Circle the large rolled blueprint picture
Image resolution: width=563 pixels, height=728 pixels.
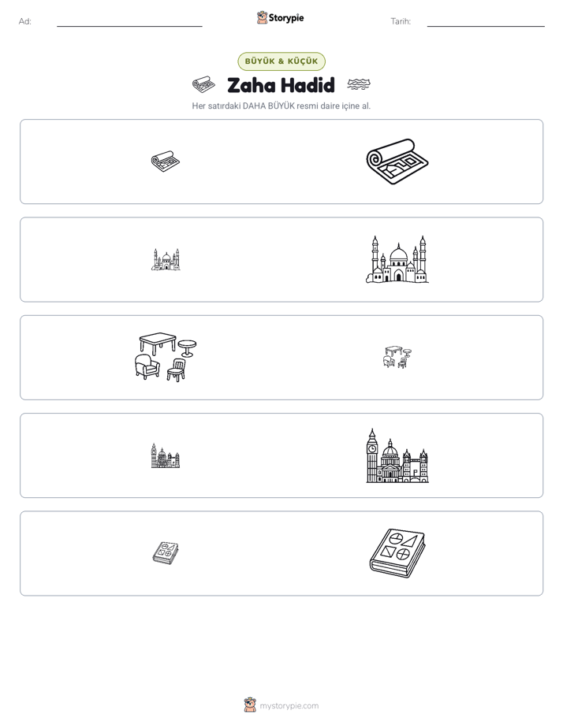coord(397,162)
